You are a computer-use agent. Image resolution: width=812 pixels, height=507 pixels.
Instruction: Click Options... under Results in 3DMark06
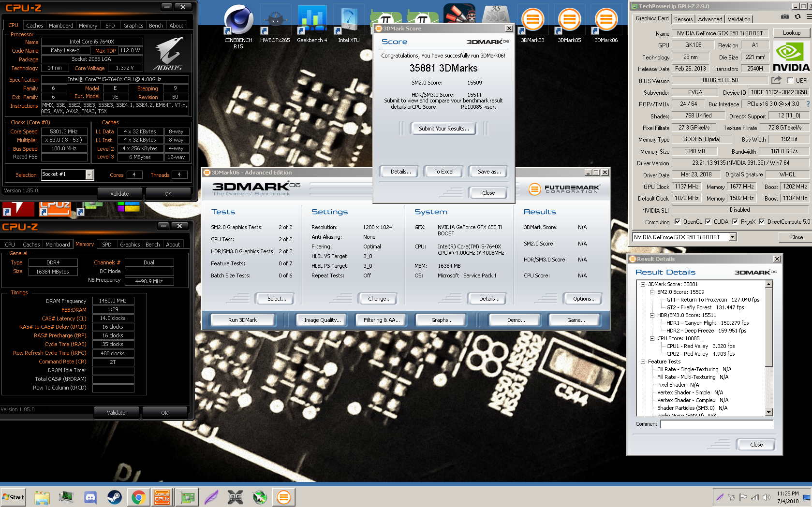[584, 299]
